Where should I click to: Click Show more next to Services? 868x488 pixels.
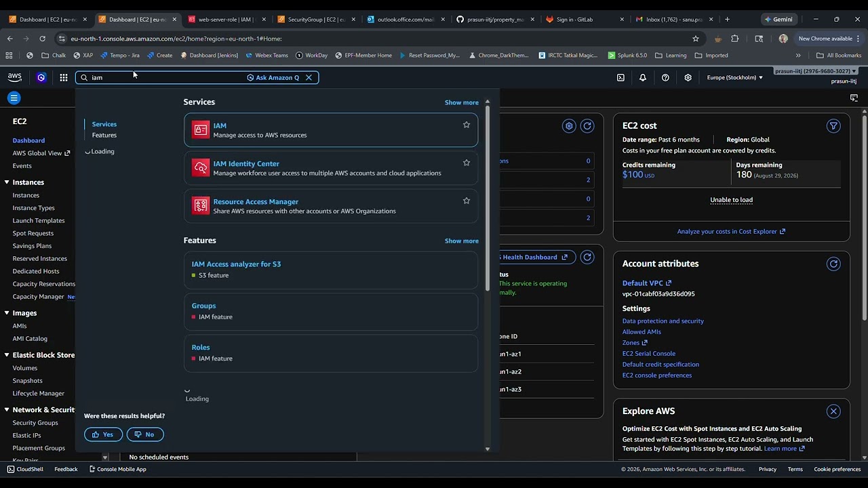[x=462, y=102]
